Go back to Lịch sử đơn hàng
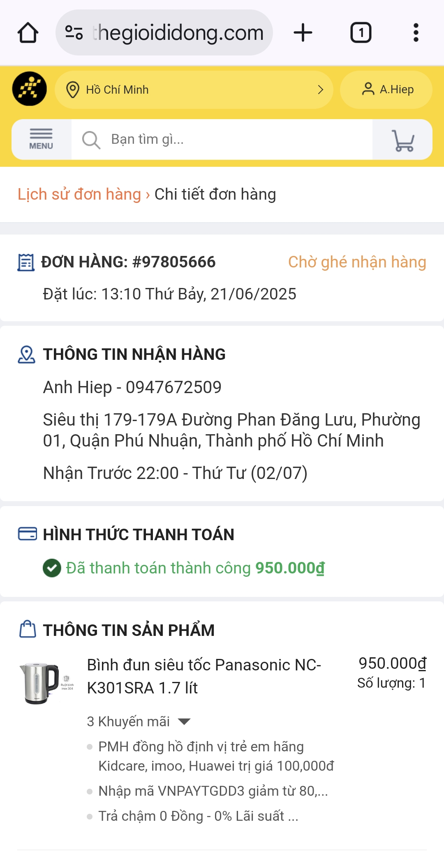The image size is (444, 868). (x=79, y=194)
